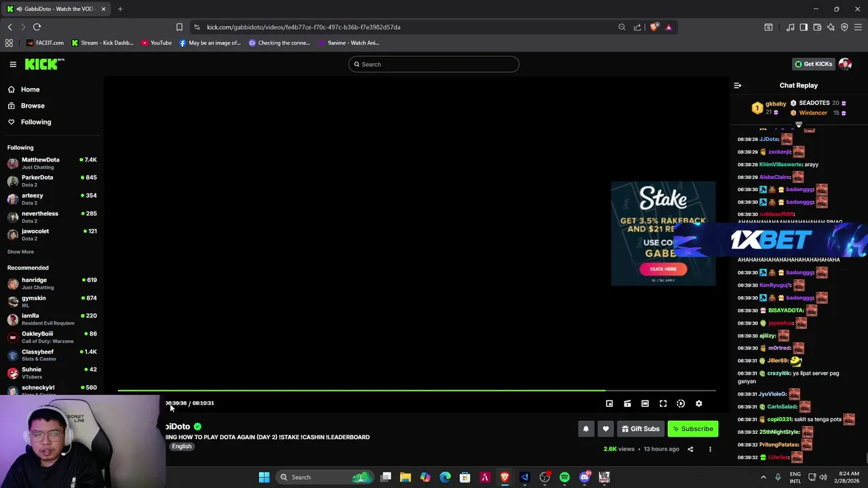Open Suhnie recommended channel
The image size is (868, 488).
click(x=52, y=373)
